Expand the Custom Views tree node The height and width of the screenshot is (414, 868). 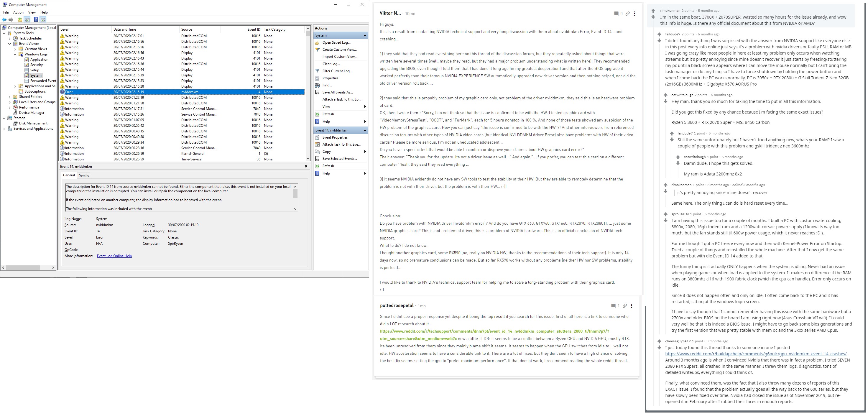(x=15, y=49)
